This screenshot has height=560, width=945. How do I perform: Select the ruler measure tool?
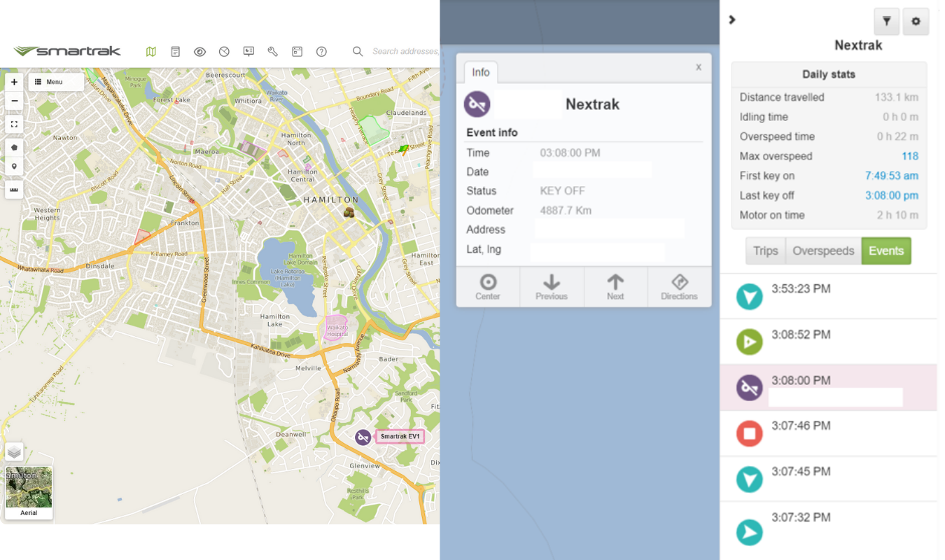14,190
